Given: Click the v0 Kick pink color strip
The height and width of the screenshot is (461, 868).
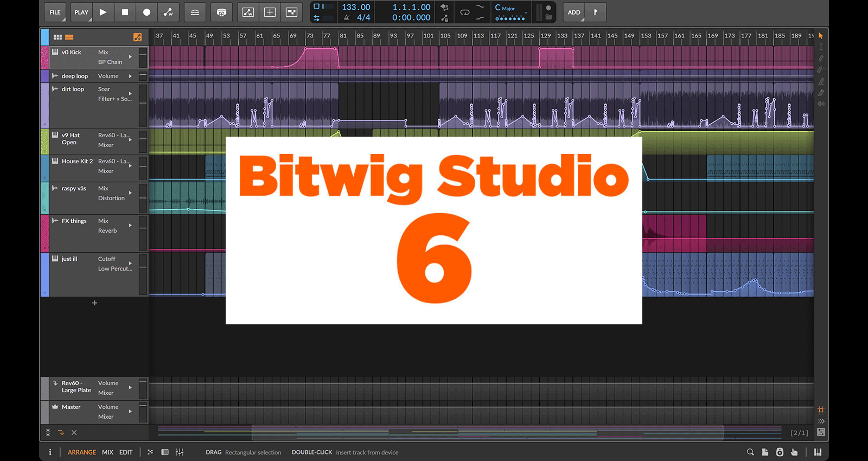Looking at the screenshot, I should point(44,57).
